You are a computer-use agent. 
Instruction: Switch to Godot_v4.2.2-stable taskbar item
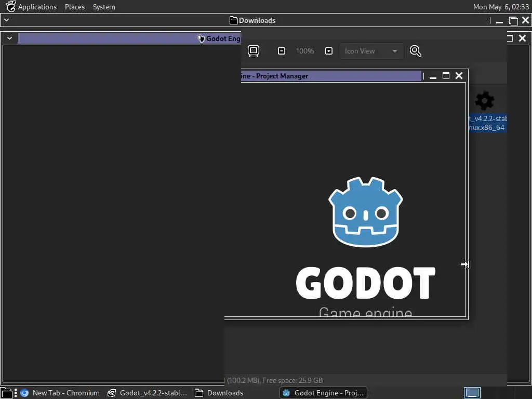147,393
